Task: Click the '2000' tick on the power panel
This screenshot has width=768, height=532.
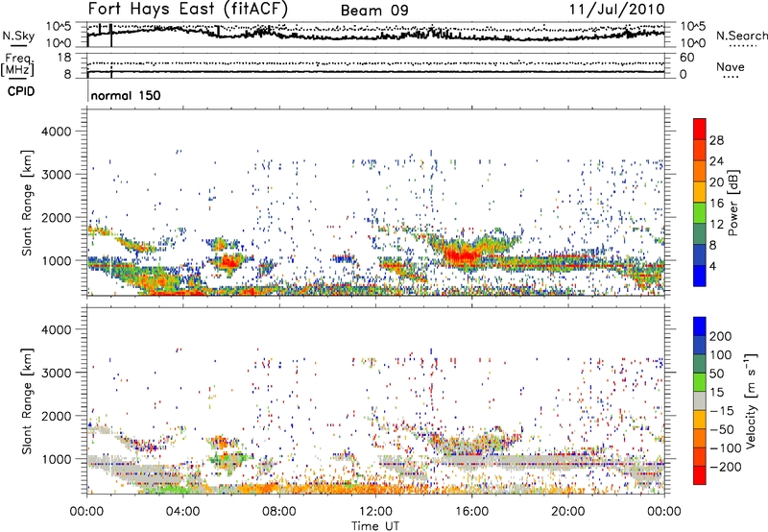Action: (56, 217)
